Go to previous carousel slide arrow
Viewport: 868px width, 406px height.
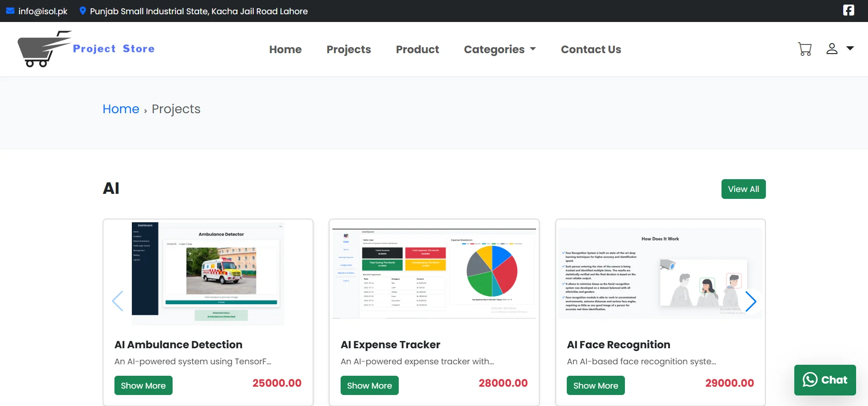(x=118, y=302)
